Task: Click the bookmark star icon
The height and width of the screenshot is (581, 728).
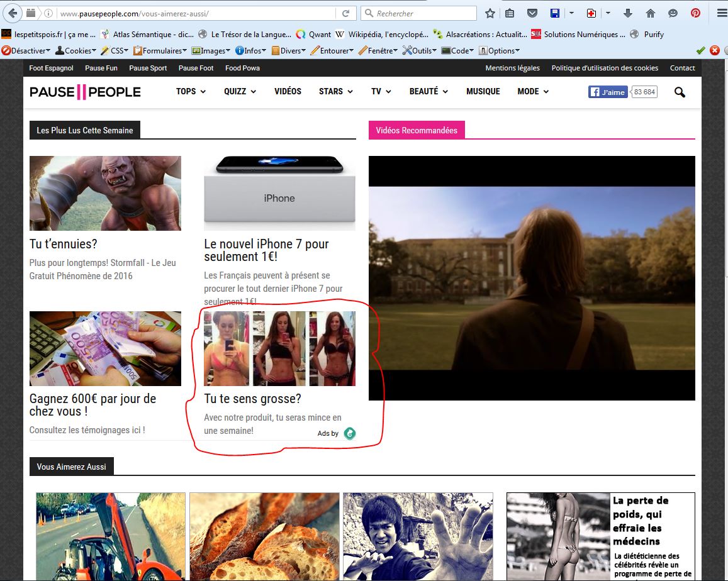Action: coord(490,13)
